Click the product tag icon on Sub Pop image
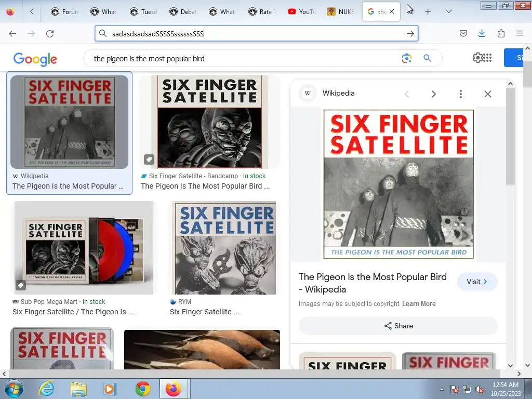Screen dimensions: 532x399 pos(21,285)
